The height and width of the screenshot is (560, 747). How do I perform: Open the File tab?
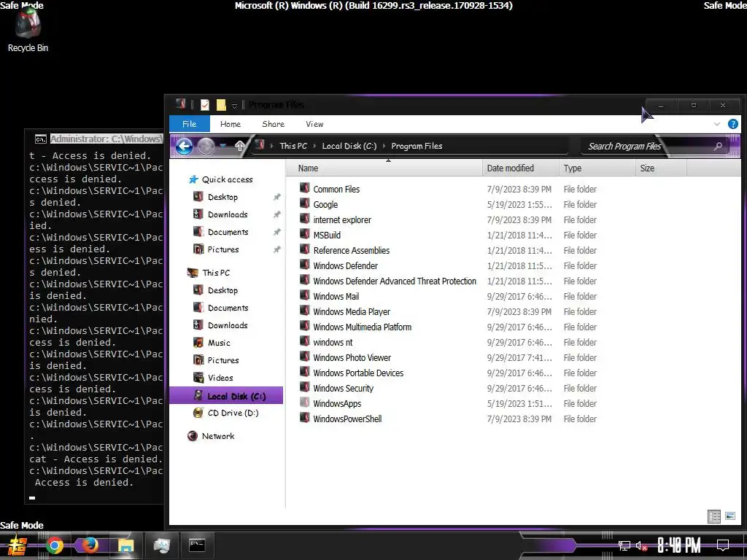tap(189, 124)
